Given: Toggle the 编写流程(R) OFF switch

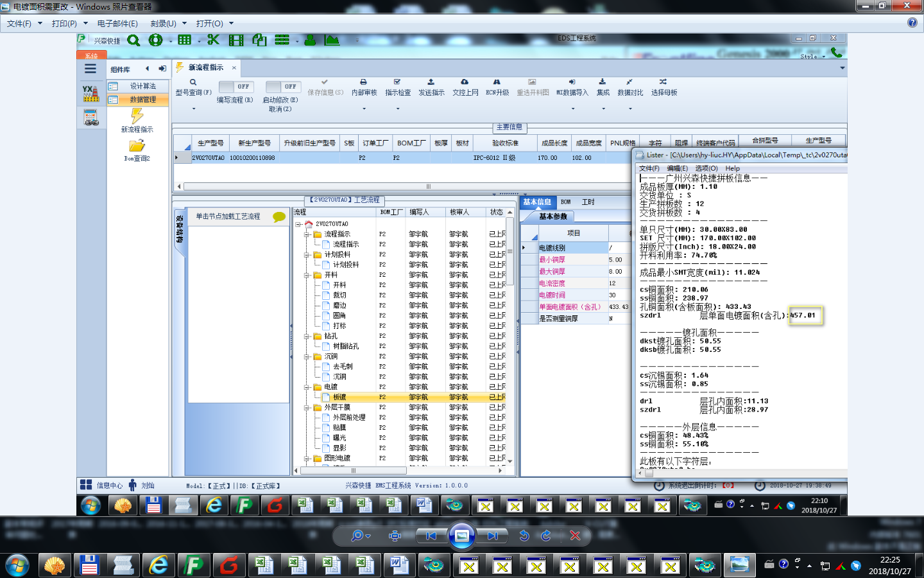Looking at the screenshot, I should 235,86.
